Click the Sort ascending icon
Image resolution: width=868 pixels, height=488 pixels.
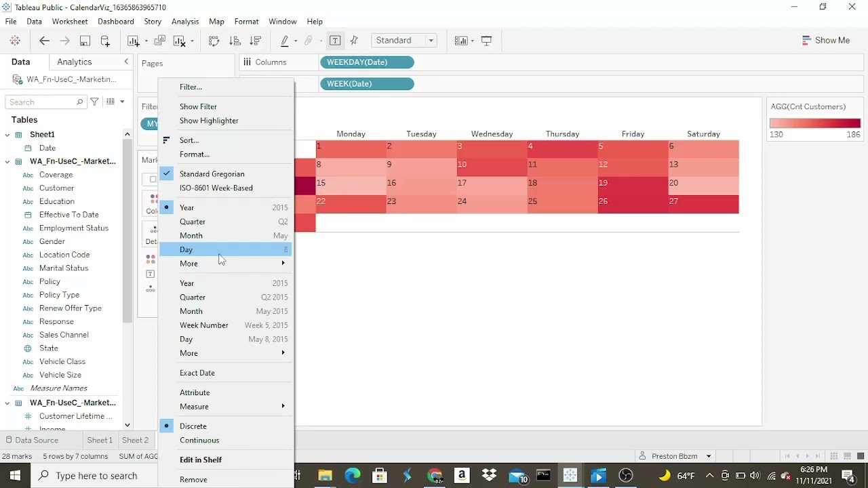[235, 41]
